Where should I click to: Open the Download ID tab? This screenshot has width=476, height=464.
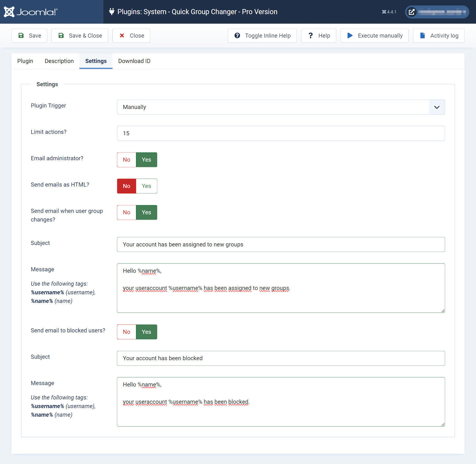point(134,61)
